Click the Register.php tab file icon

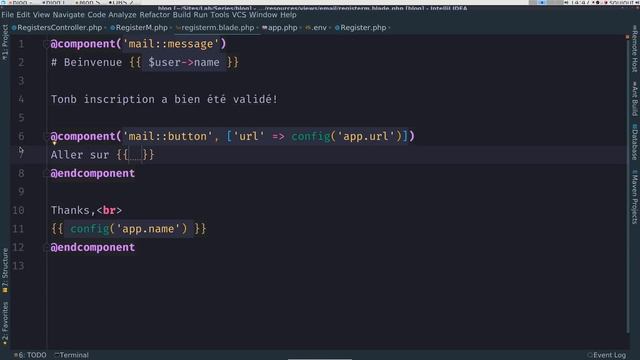pyautogui.click(x=337, y=28)
